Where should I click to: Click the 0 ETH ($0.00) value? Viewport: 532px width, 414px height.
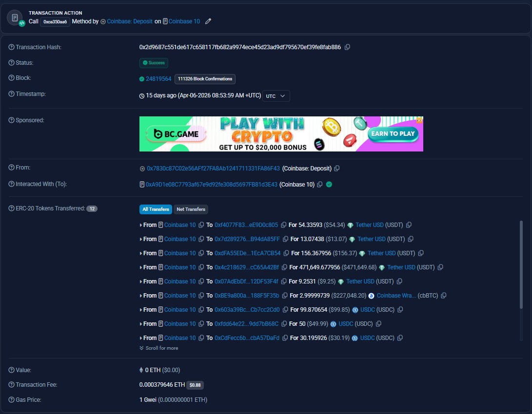[162, 370]
